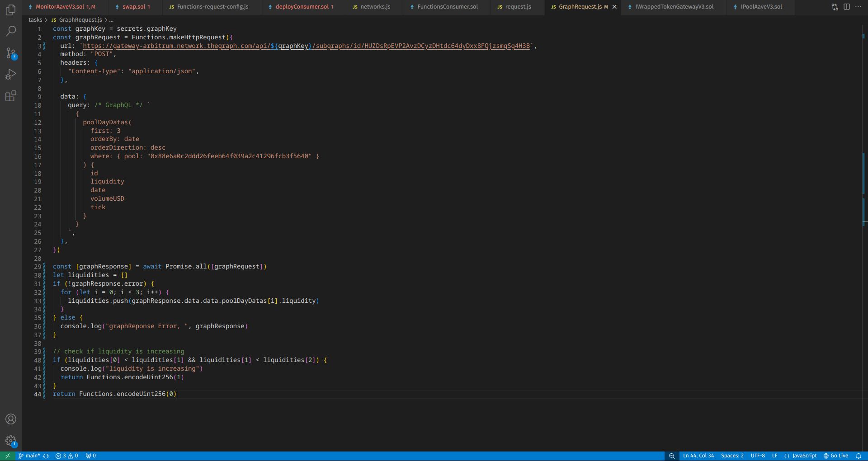Open the thegraph gateway URL link

click(x=306, y=46)
